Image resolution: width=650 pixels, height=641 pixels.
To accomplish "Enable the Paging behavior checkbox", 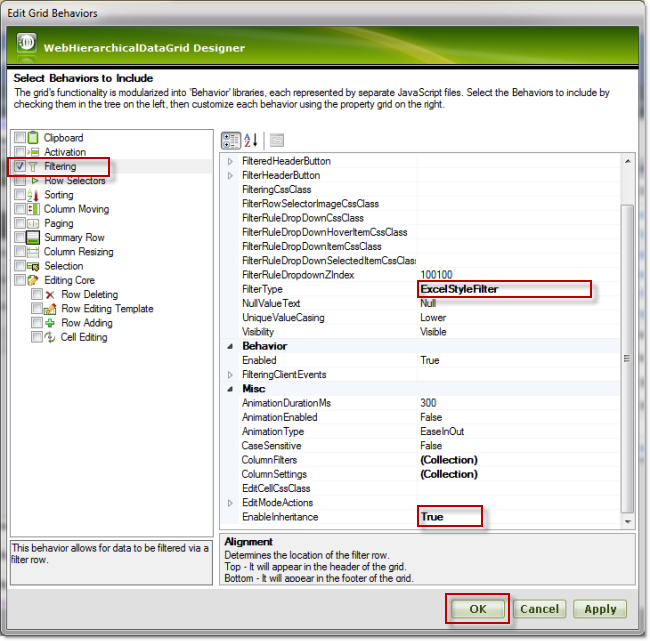I will pos(20,224).
